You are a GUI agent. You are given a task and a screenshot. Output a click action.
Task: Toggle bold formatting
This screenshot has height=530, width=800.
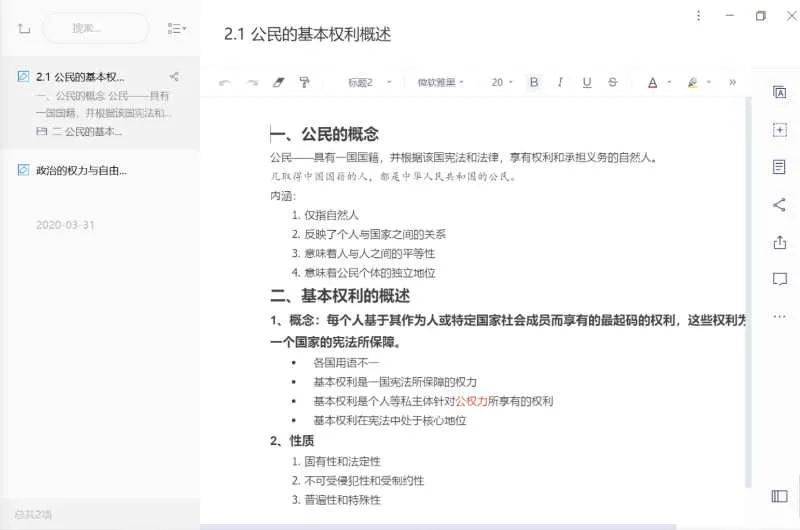pos(533,82)
